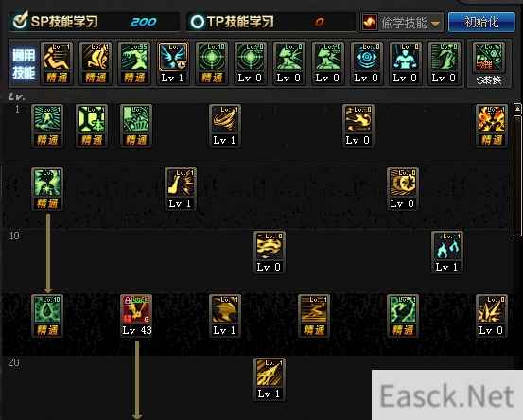Select the golden claw strike skill in row 20
The height and width of the screenshot is (420, 523).
270,379
